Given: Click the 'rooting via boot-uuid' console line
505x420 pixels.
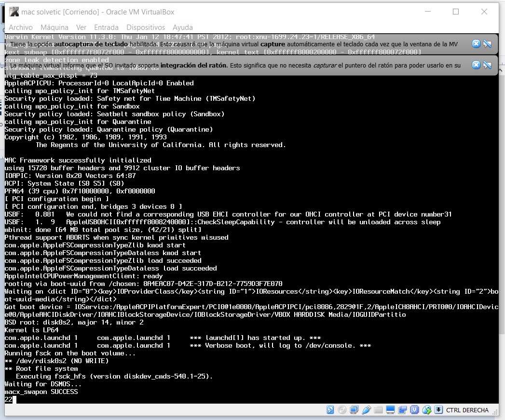Looking at the screenshot, I should pyautogui.click(x=144, y=284).
